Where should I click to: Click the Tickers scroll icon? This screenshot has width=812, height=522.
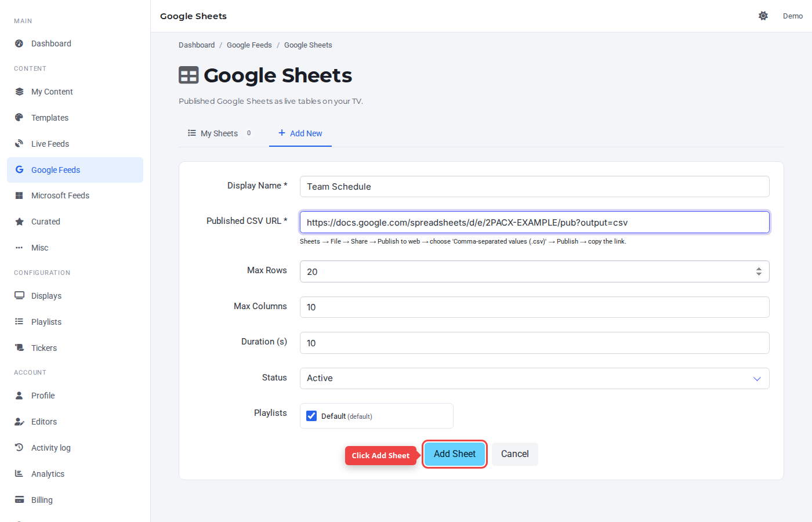pyautogui.click(x=19, y=348)
